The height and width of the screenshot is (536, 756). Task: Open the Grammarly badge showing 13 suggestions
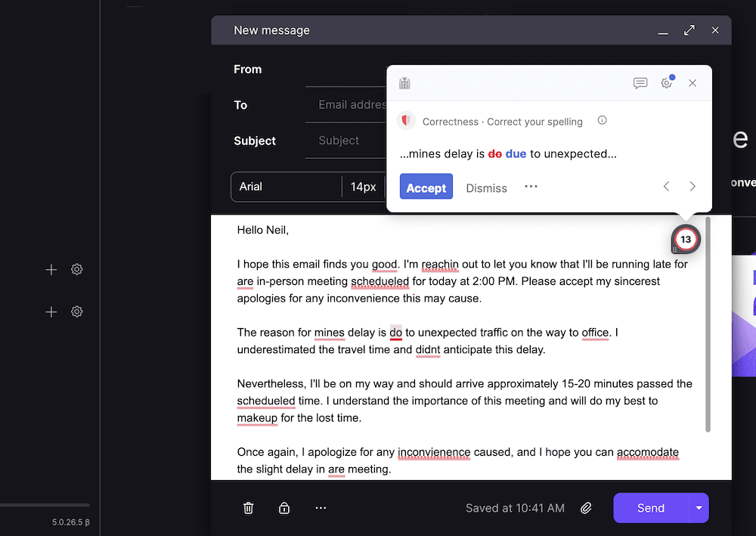[x=685, y=238]
